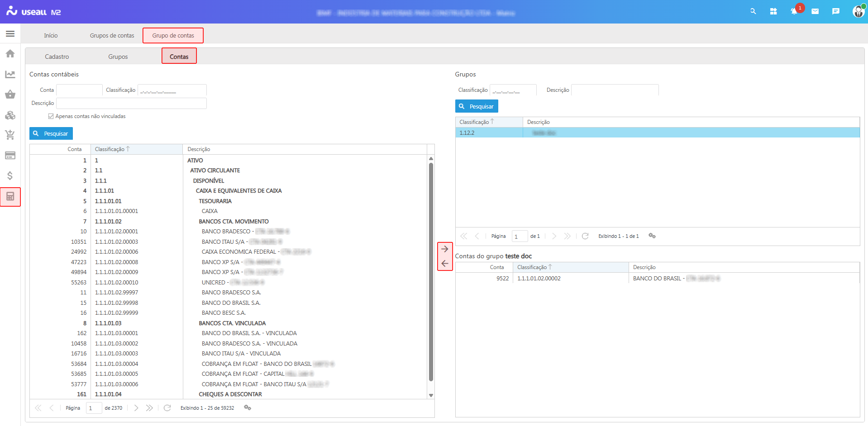Image resolution: width=868 pixels, height=426 pixels.
Task: Remove account from group with left arrow
Action: (444, 264)
